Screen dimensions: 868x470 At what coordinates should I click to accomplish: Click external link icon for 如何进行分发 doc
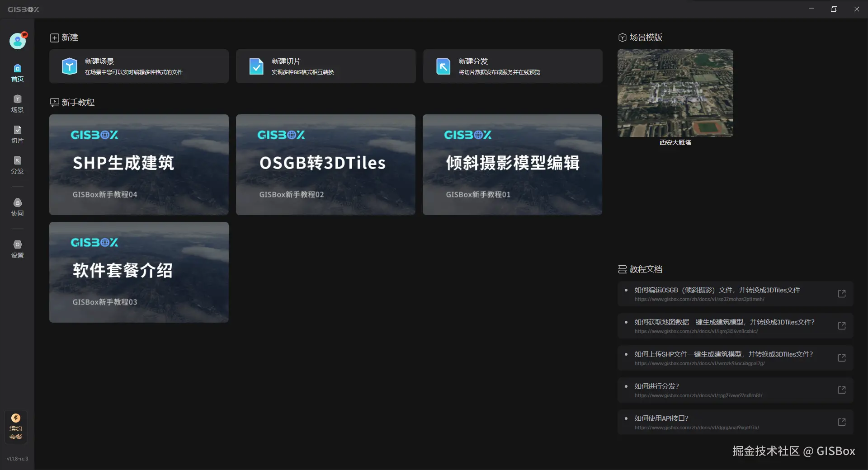tap(841, 390)
